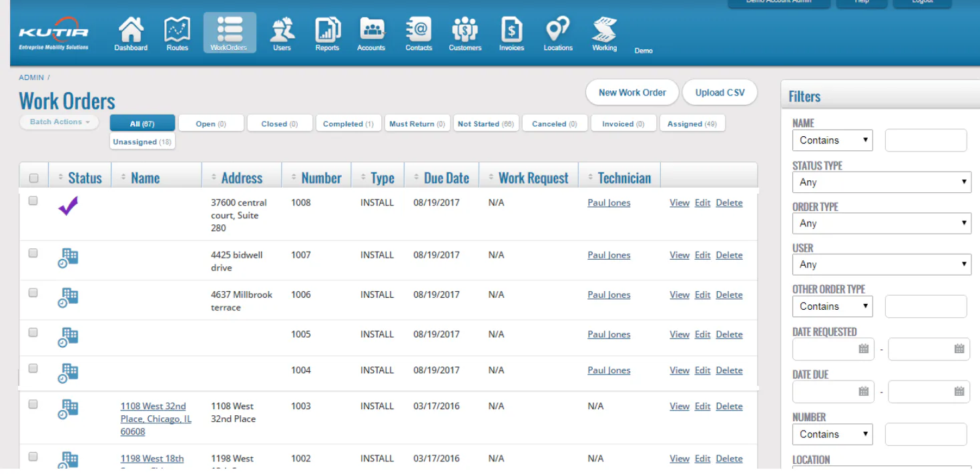Viewport: 980px width, 474px height.
Task: Open the User filter dropdown
Action: pos(881,264)
